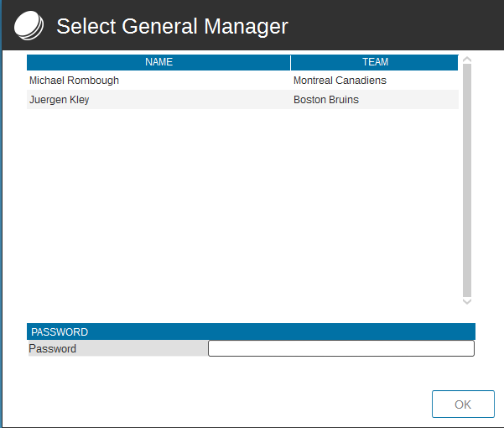Click the divider between the NAME and TEAM headers
Image resolution: width=504 pixels, height=428 pixels.
pos(290,62)
